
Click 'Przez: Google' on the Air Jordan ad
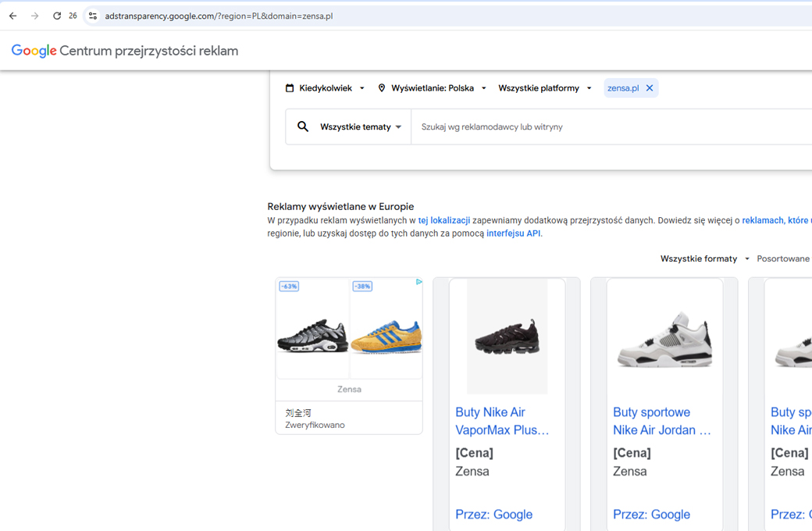651,515
